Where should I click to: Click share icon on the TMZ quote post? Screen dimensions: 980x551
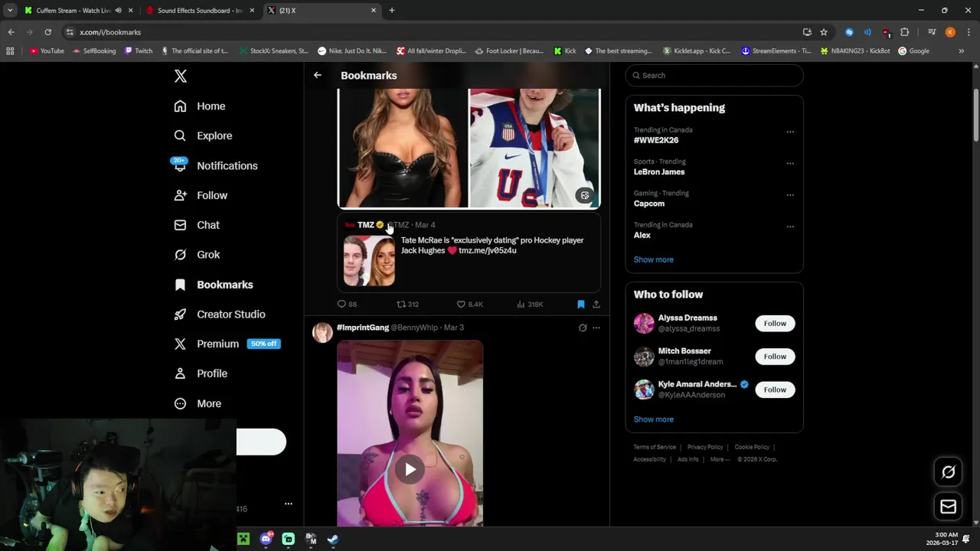(x=596, y=304)
